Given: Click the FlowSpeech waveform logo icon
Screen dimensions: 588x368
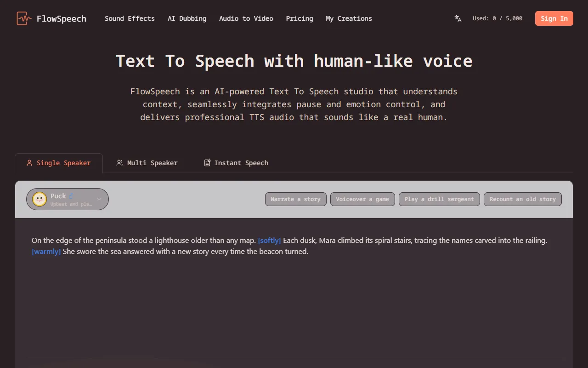Looking at the screenshot, I should pyautogui.click(x=24, y=18).
